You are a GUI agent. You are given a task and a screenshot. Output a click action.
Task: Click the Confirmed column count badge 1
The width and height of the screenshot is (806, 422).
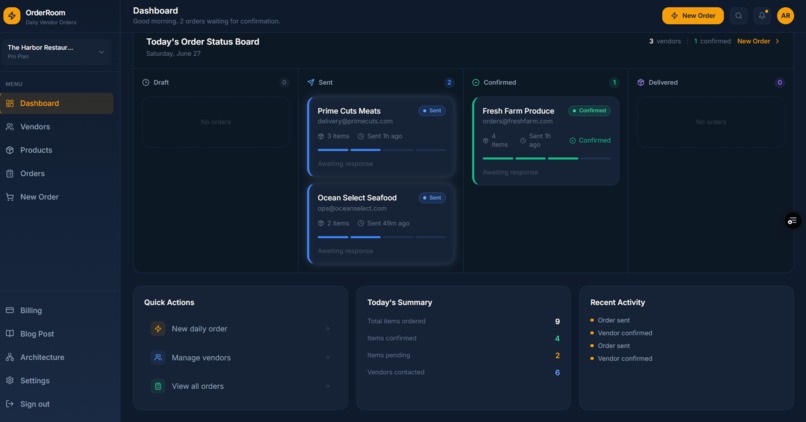point(614,82)
